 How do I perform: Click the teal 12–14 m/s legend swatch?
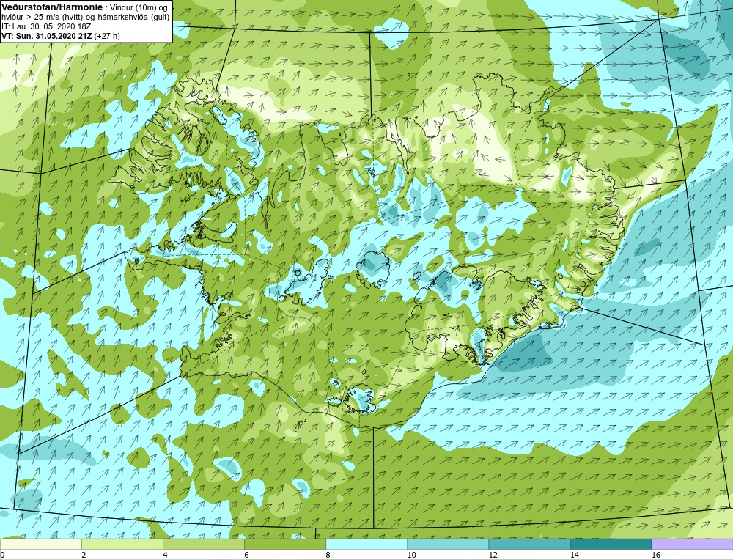(528, 544)
